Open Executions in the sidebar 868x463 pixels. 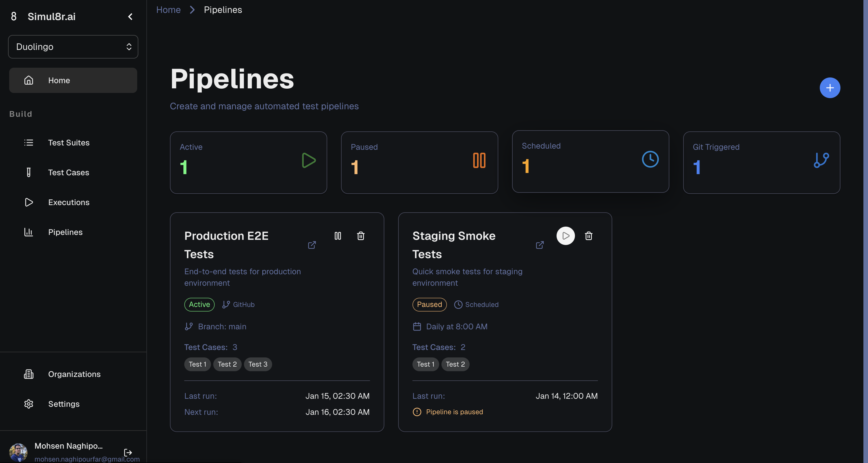(x=69, y=202)
